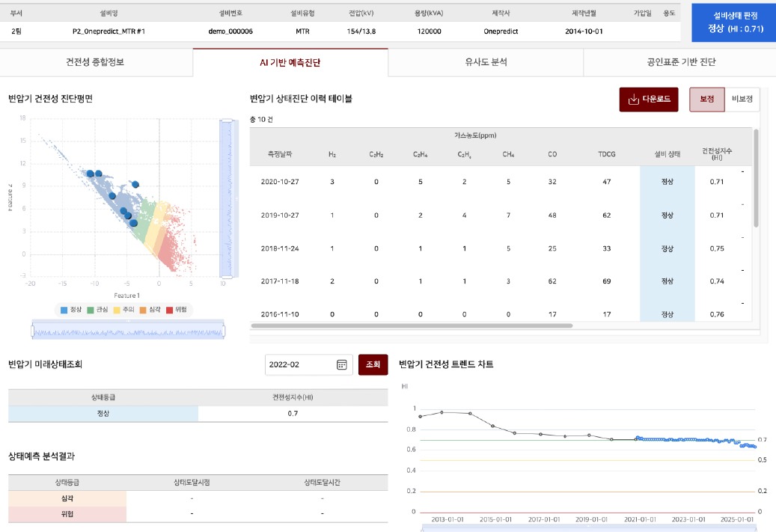Toggle the 관심 green legend marker
The width and height of the screenshot is (776, 532).
point(91,310)
